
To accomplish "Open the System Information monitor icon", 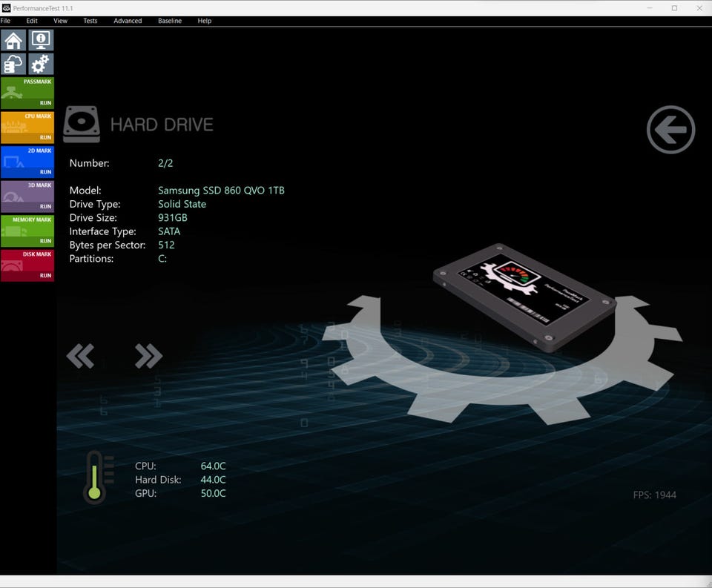I will coord(41,40).
